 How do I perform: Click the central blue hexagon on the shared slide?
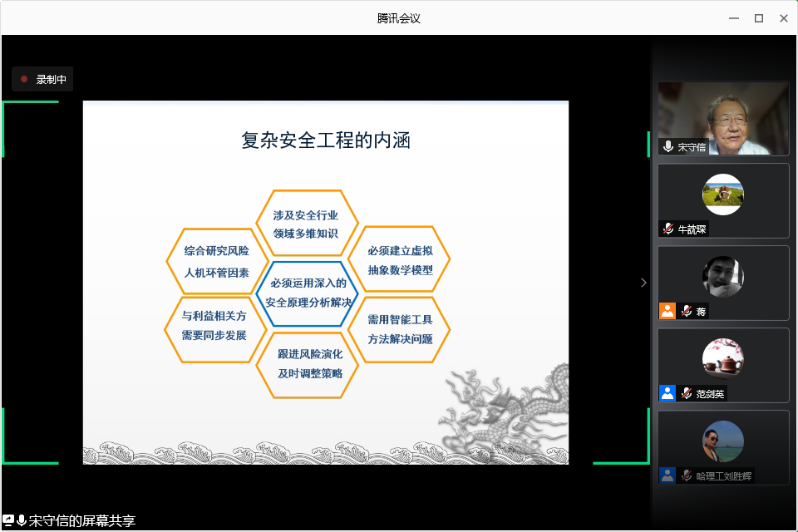(308, 293)
